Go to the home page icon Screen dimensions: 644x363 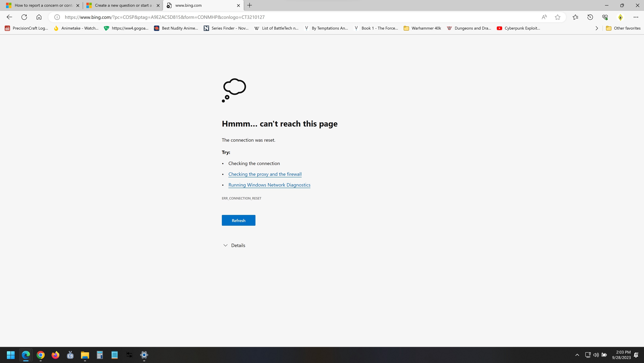(39, 17)
